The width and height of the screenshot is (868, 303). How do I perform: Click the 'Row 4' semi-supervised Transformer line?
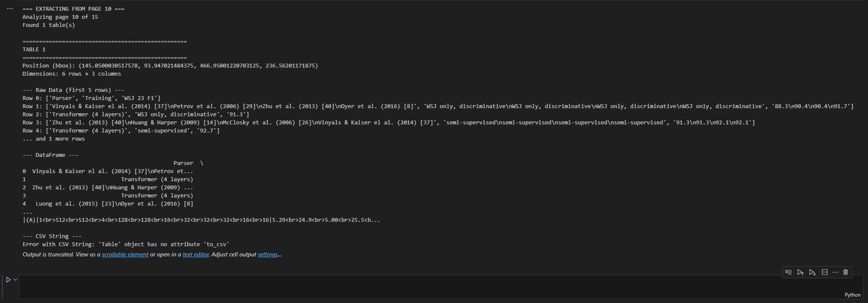pos(121,130)
